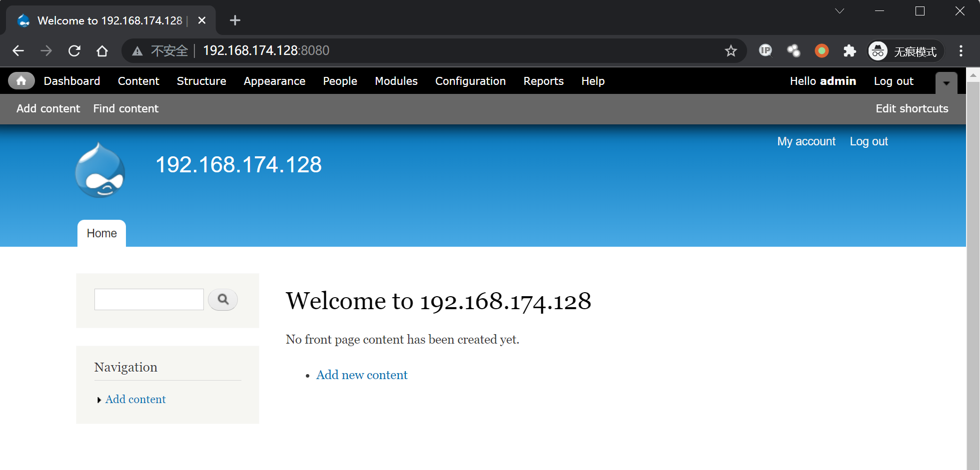Open Edit shortcuts in the shortcut bar
This screenshot has height=470, width=980.
[912, 108]
